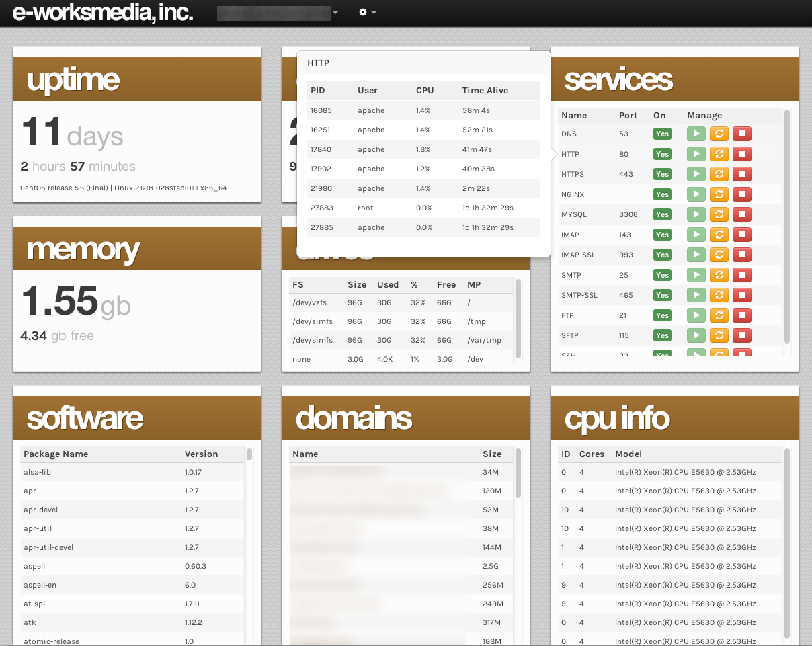Restart the HTTP service

719,154
